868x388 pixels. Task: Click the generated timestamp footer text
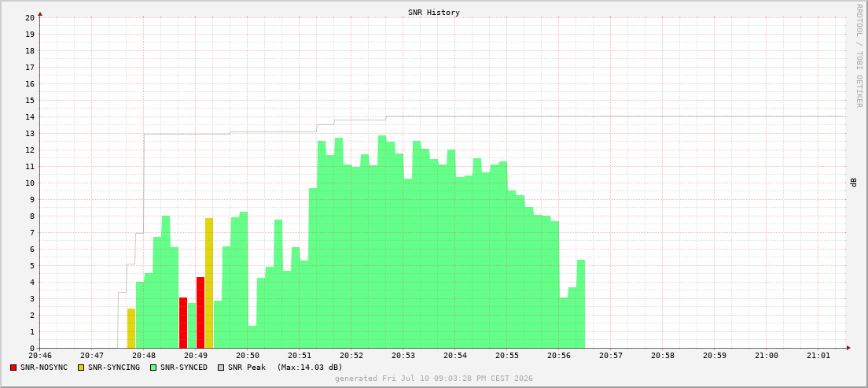tap(433, 378)
